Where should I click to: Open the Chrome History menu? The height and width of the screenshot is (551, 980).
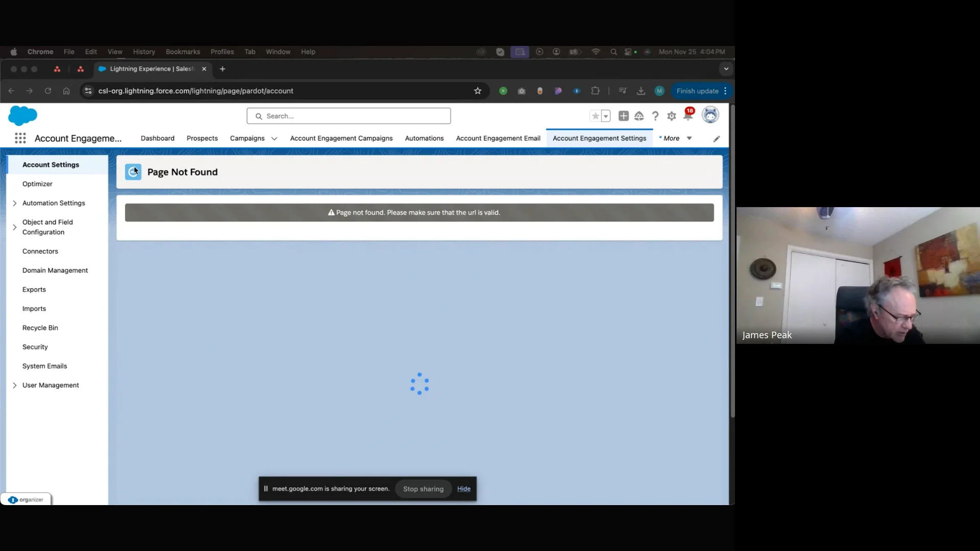tap(144, 52)
